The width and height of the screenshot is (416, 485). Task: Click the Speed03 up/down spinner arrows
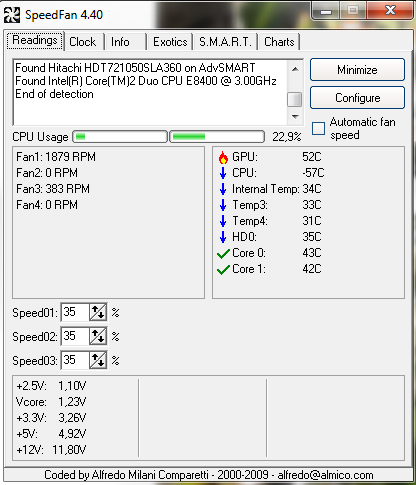coord(98,360)
